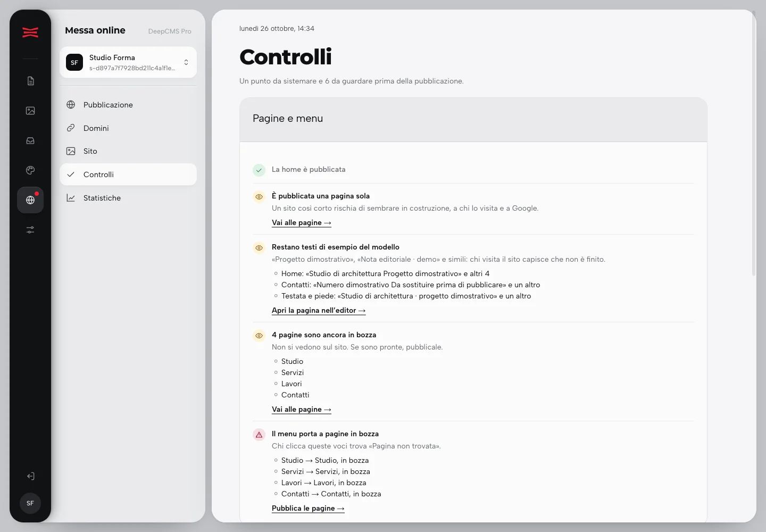
Task: Go to the Pubblicazione section
Action: 128,105
